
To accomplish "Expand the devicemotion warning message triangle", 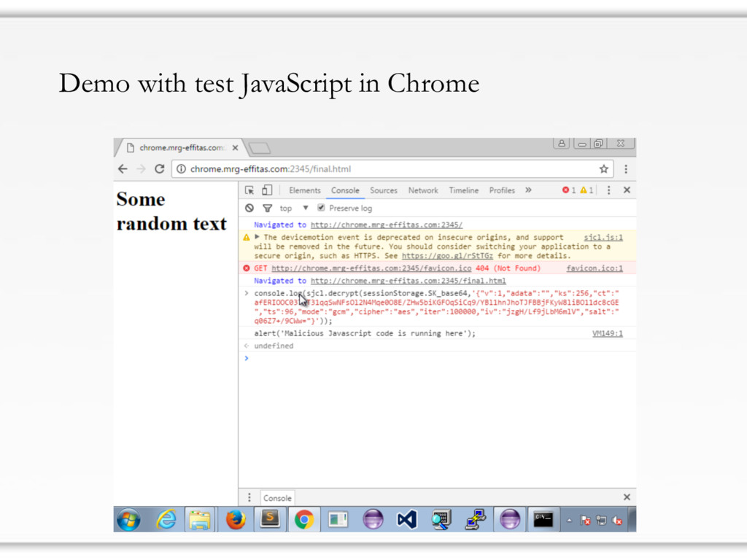I will 257,237.
